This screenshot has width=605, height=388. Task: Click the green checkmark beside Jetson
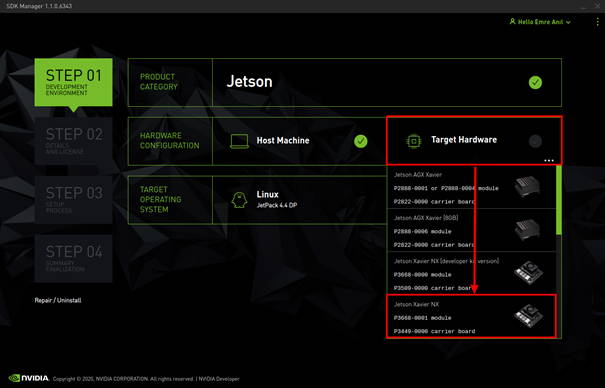535,83
